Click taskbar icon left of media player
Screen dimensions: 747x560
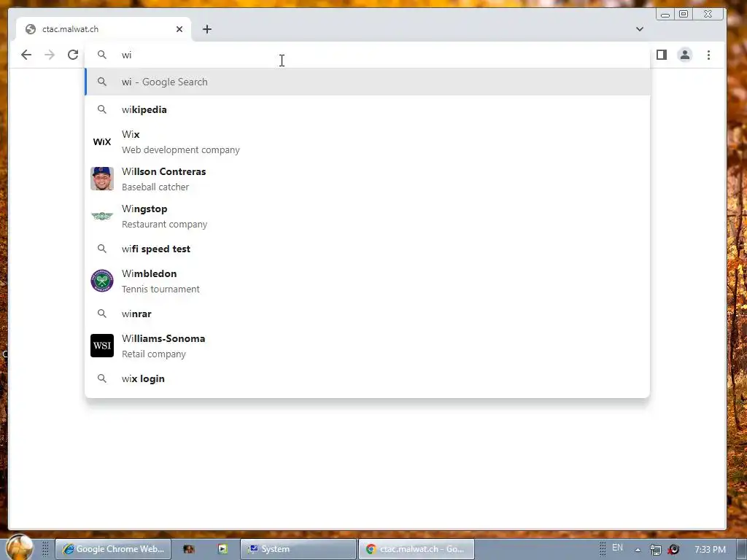tap(189, 549)
